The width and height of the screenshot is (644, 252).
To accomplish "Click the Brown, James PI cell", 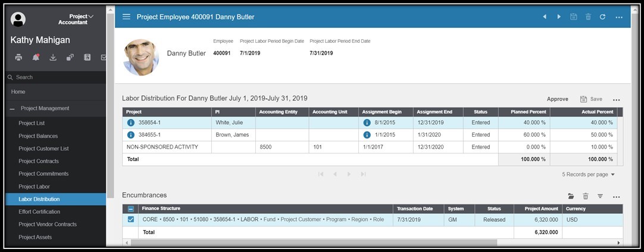I will click(233, 135).
